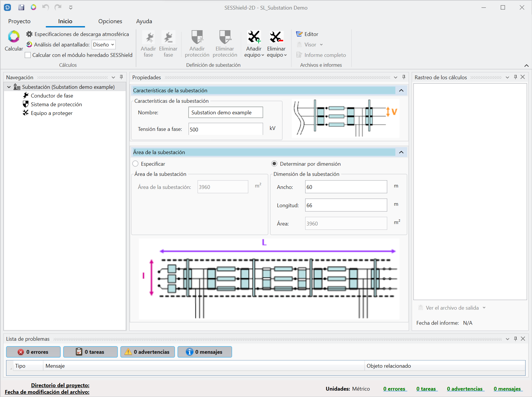Click the Mensaje column header
This screenshot has width=532, height=397.
[204, 366]
